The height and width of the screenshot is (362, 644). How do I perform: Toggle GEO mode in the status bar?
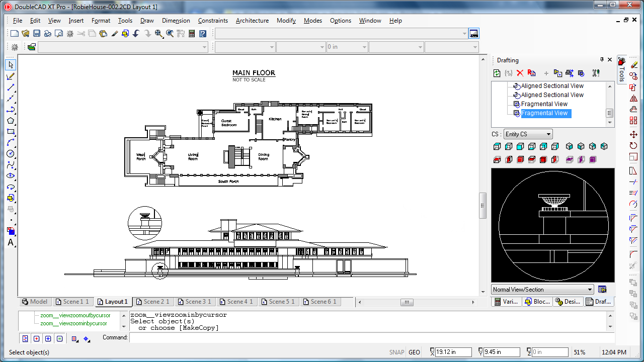tap(414, 352)
